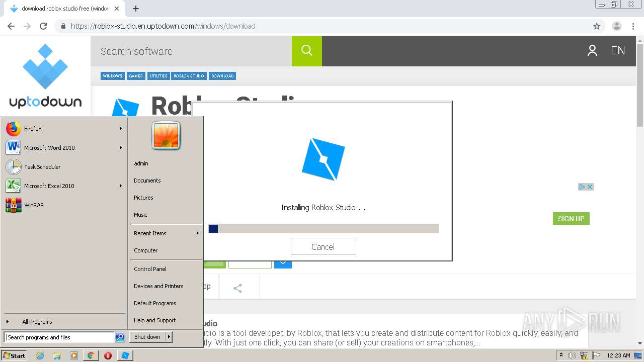This screenshot has width=644, height=362.
Task: Switch to Chrome in the taskbar
Action: [91, 355]
